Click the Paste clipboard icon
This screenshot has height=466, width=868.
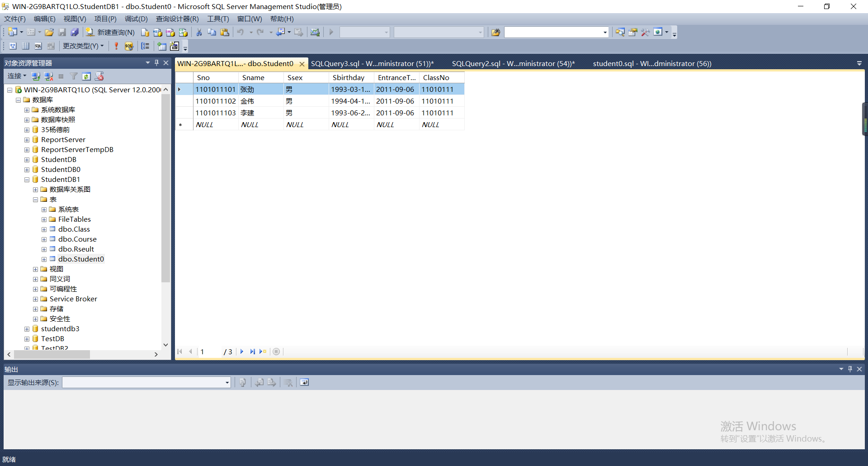coord(224,32)
